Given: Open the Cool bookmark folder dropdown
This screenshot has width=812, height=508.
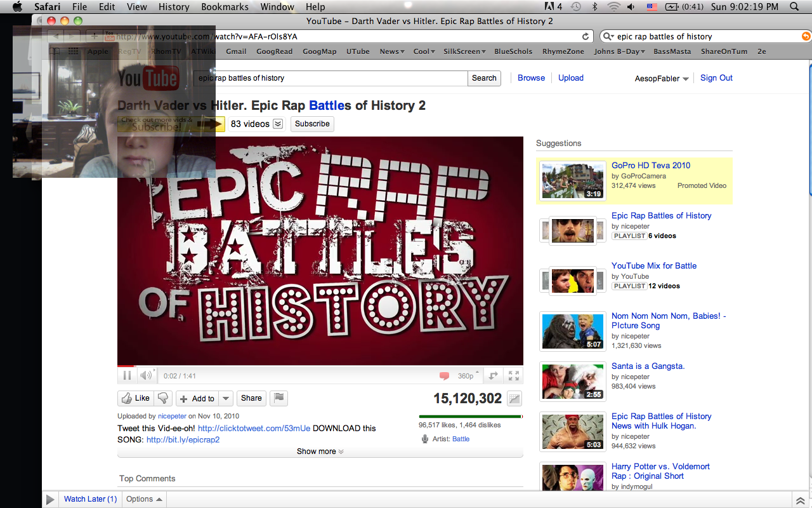Looking at the screenshot, I should point(424,51).
